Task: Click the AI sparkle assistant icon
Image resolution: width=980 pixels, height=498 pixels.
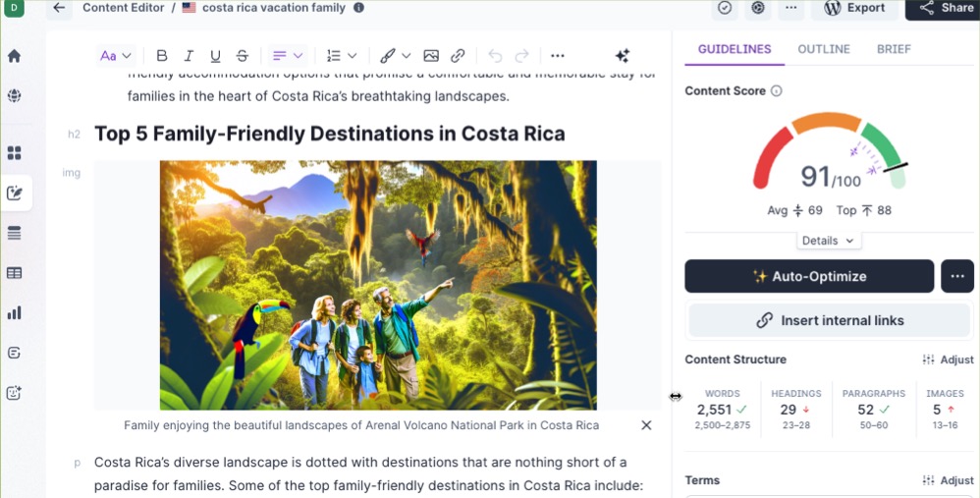Action: (x=622, y=56)
